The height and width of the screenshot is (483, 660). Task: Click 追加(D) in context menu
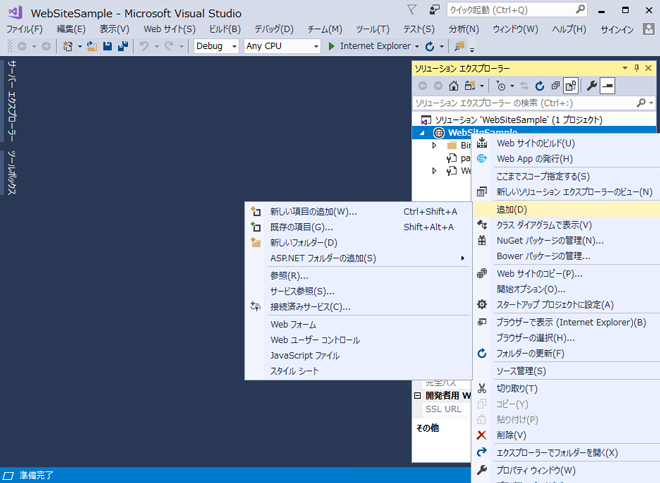click(566, 209)
